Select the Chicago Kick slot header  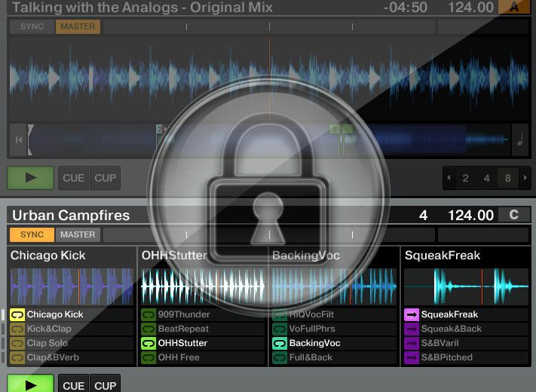(x=72, y=256)
